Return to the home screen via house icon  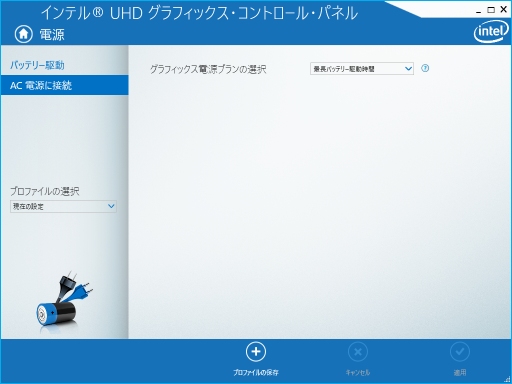point(23,34)
